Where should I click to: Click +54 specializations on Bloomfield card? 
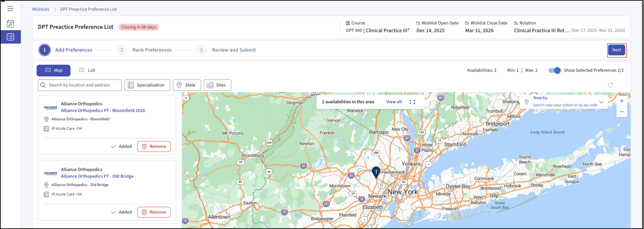click(79, 129)
